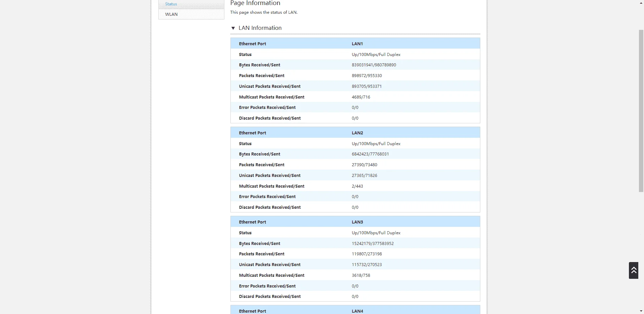Screen dimensions: 644x314
Task: Click LAN2 Discard Packets Received/Sent label
Action: click(270, 207)
